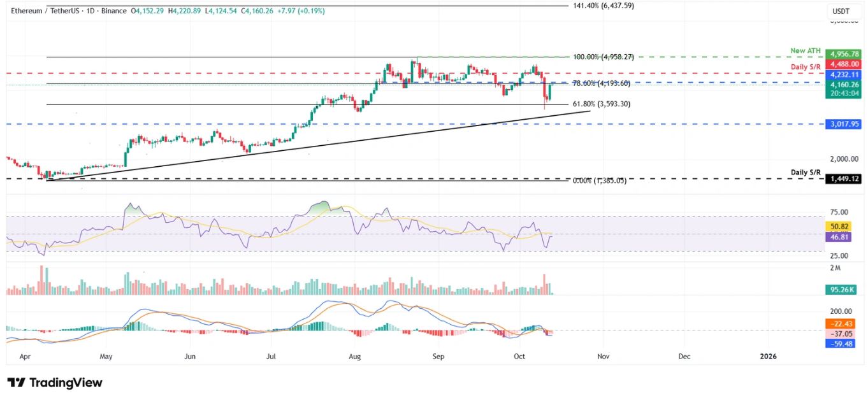Click the black 1,449.12 Daily S/R label
Image resolution: width=868 pixels, height=398 pixels.
coord(843,180)
